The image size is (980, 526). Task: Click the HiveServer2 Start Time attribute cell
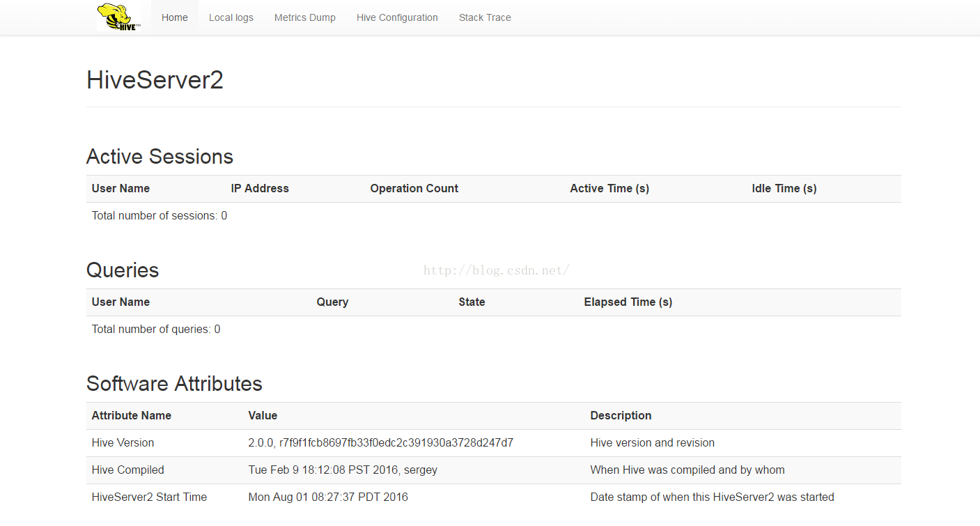pyautogui.click(x=150, y=497)
